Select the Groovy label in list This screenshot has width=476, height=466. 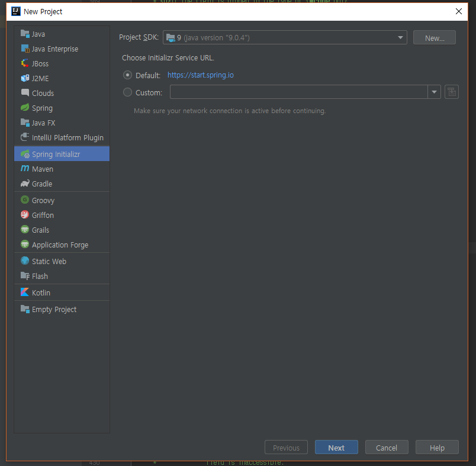coord(43,200)
